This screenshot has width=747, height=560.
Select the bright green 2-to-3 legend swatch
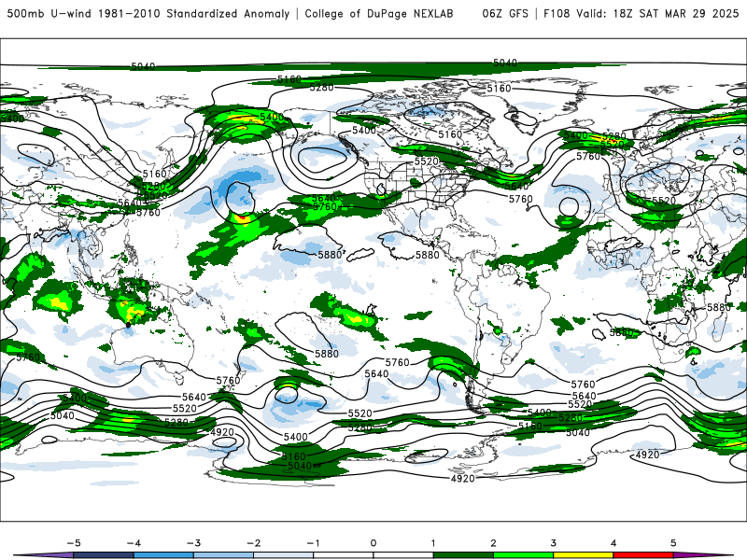523,555
